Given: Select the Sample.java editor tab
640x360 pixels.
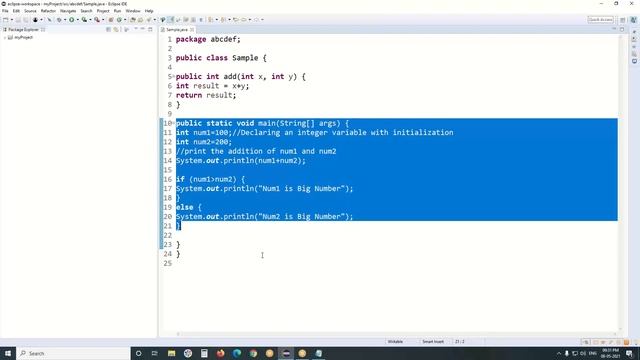Looking at the screenshot, I should click(176, 30).
